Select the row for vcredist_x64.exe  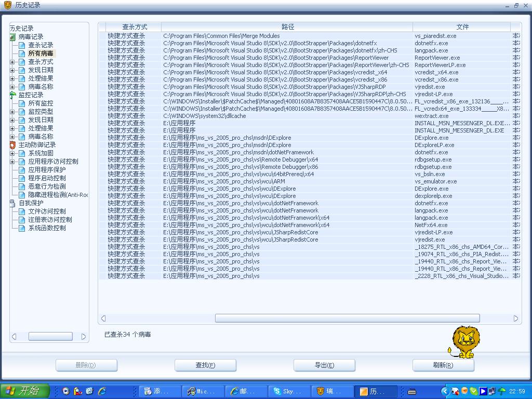(310, 72)
